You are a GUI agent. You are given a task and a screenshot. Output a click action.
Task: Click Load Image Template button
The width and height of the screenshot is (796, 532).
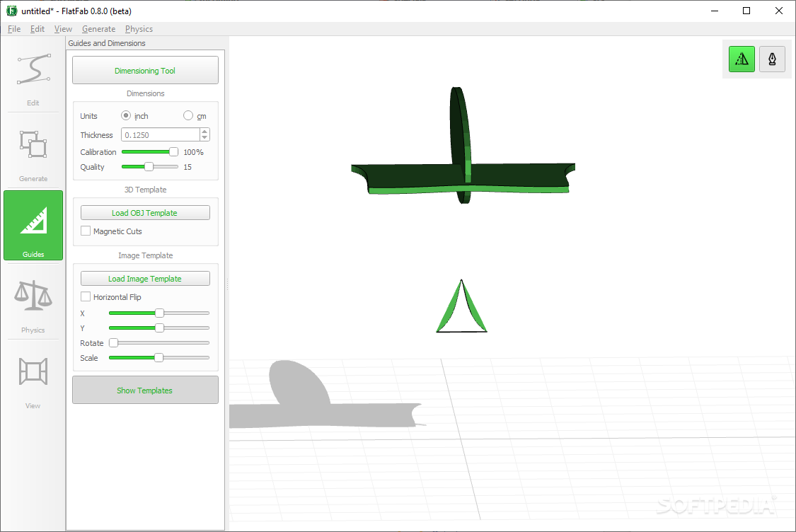click(145, 279)
